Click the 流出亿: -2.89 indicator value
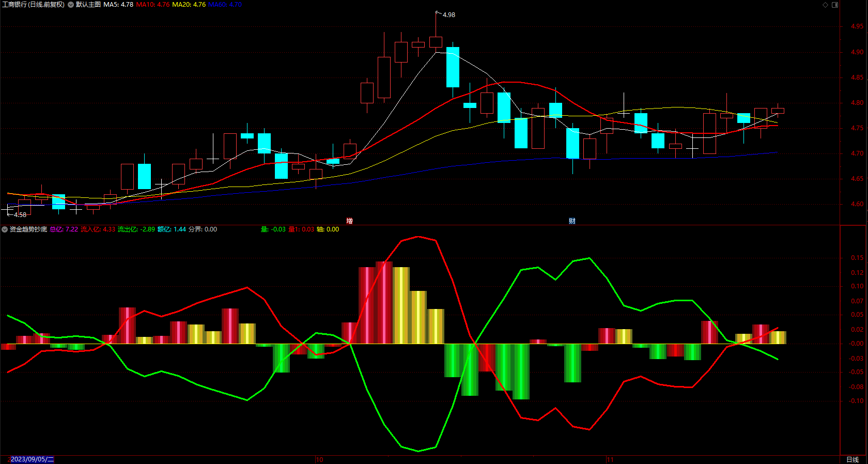Viewport: 868px width, 464px height. [x=136, y=229]
